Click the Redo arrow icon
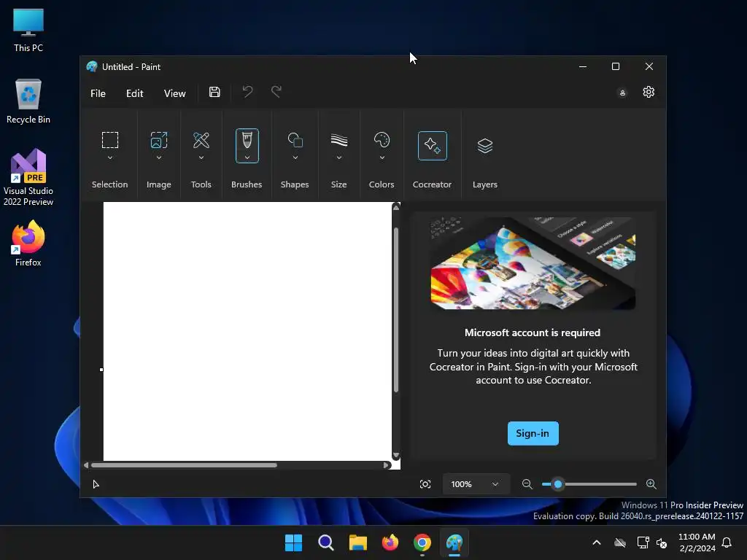This screenshot has width=747, height=560. (x=276, y=91)
